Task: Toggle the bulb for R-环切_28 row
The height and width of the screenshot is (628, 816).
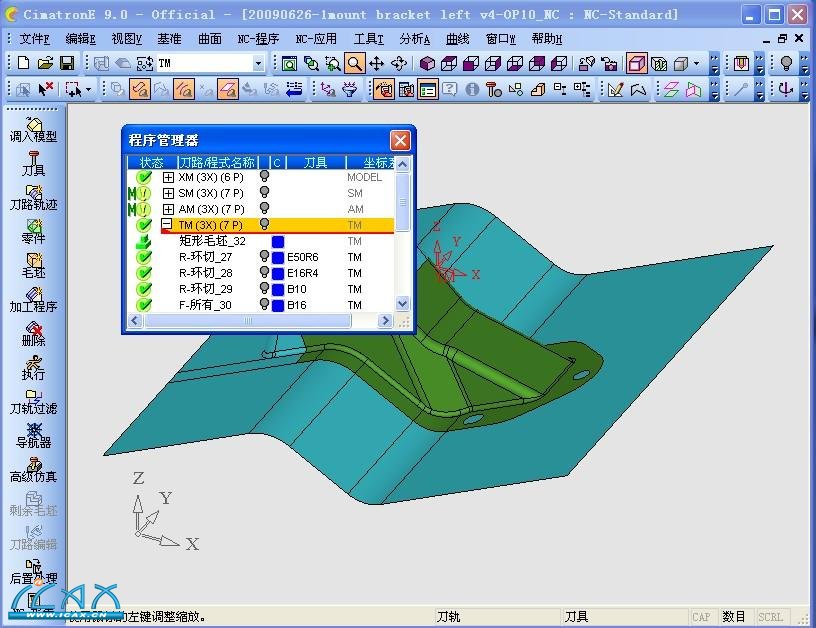Action: click(x=264, y=272)
